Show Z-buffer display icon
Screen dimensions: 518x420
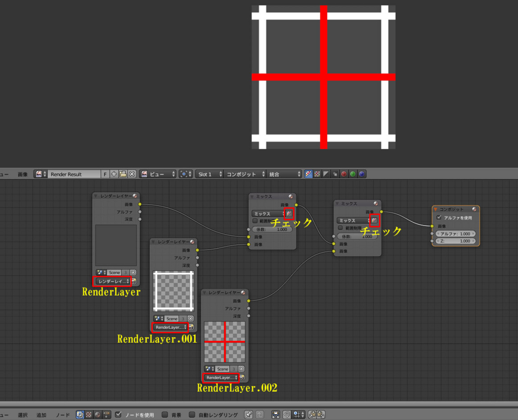coord(335,174)
